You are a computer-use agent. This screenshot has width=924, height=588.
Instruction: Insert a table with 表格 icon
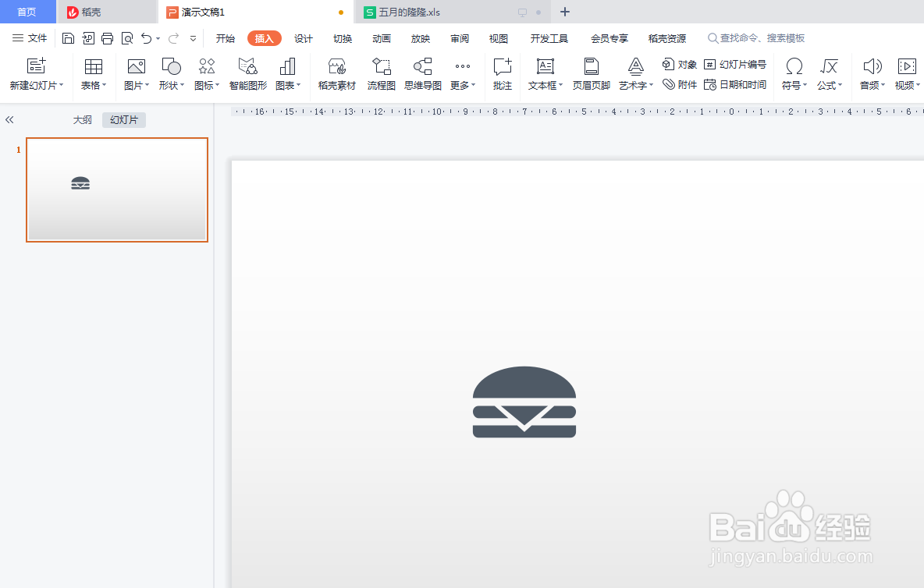pyautogui.click(x=93, y=66)
